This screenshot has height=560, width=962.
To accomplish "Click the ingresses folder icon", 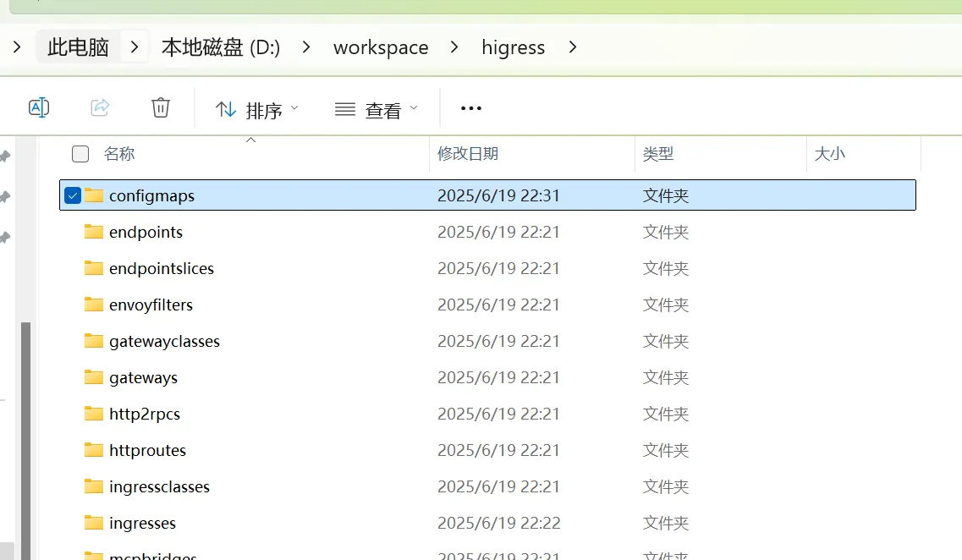I will pos(94,522).
